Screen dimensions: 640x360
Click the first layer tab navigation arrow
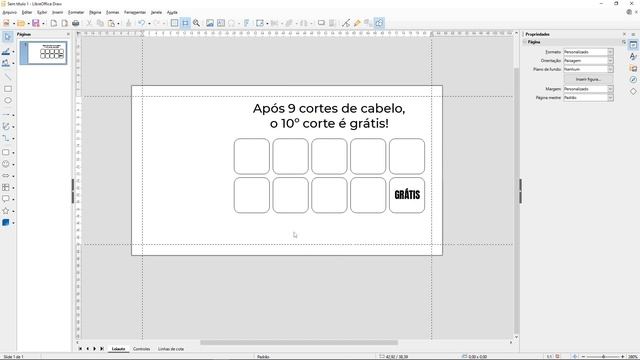tap(80, 349)
